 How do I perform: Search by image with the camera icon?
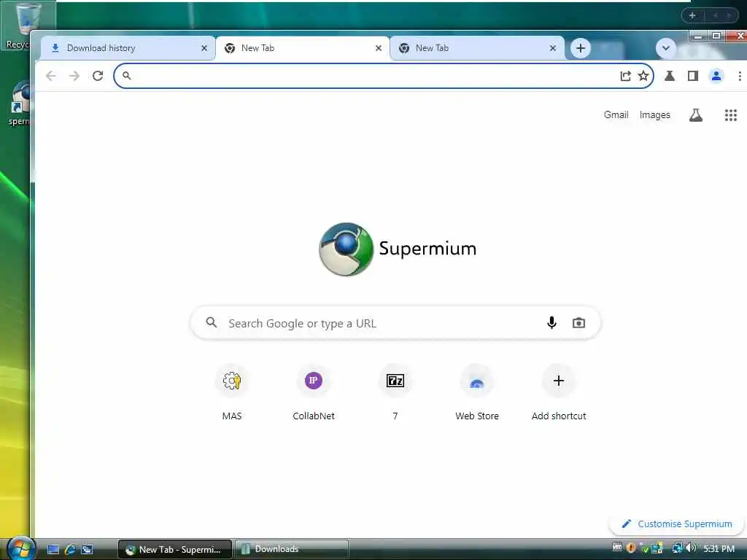click(x=578, y=323)
